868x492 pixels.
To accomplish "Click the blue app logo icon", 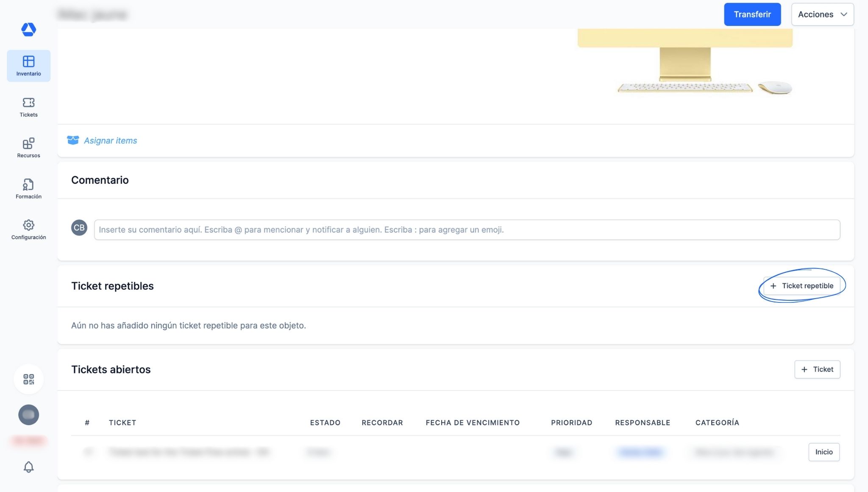I will tap(28, 30).
